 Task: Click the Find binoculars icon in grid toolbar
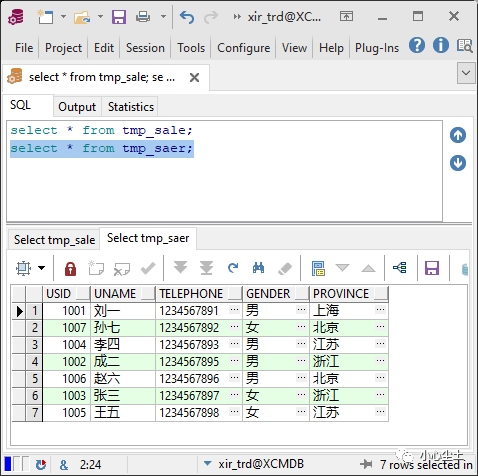[258, 268]
